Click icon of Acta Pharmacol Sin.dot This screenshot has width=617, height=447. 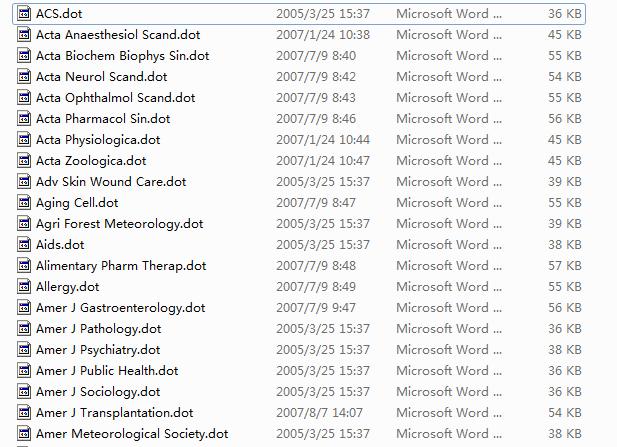coord(24,119)
